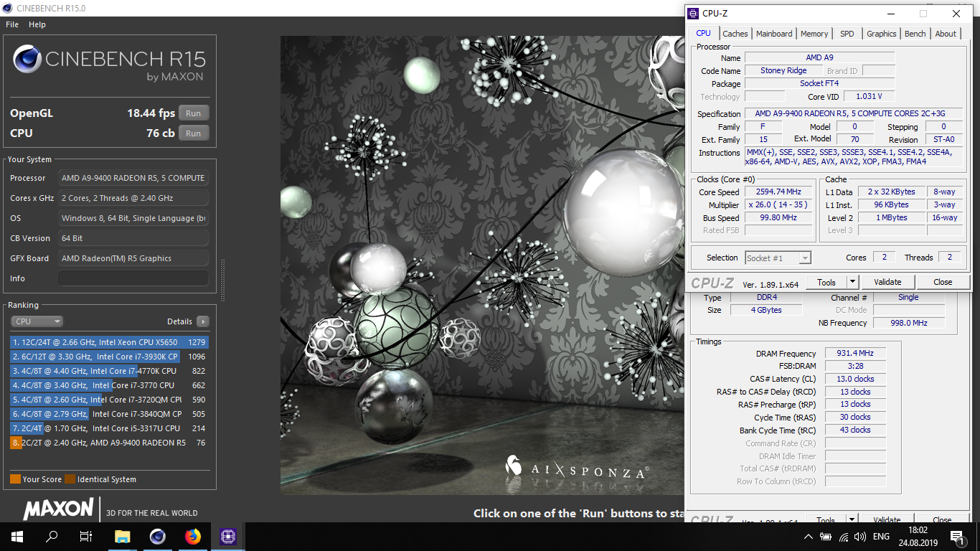Show hidden system tray icons

pos(809,537)
